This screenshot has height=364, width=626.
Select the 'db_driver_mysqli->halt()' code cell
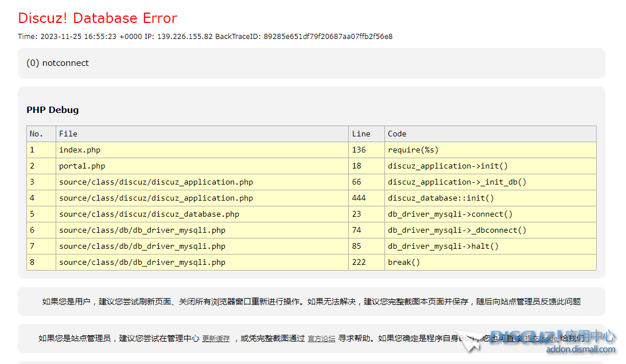(x=490, y=246)
